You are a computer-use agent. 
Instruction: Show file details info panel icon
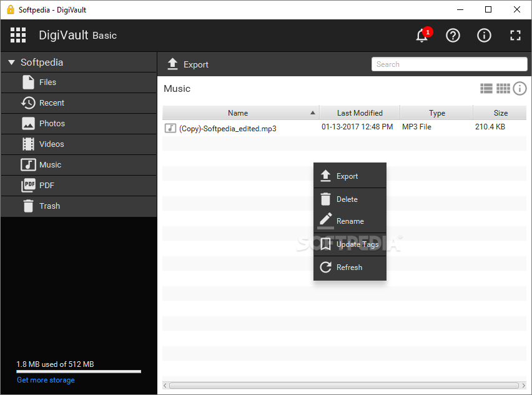(520, 89)
